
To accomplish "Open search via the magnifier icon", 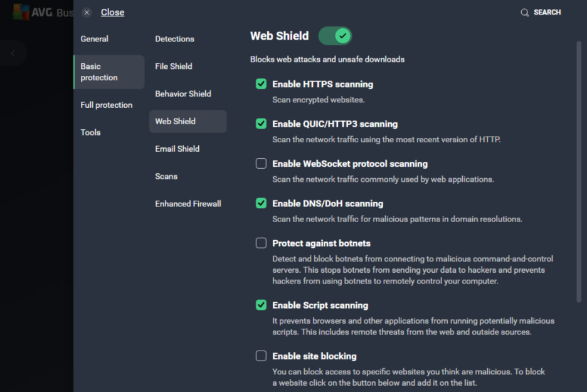I will tap(524, 12).
